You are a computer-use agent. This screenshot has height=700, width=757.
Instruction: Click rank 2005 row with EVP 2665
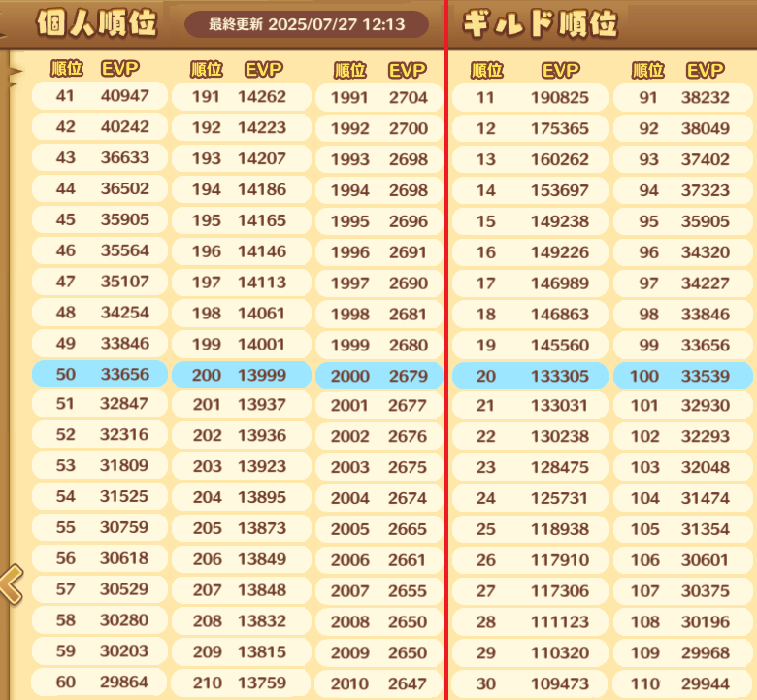coord(378,529)
